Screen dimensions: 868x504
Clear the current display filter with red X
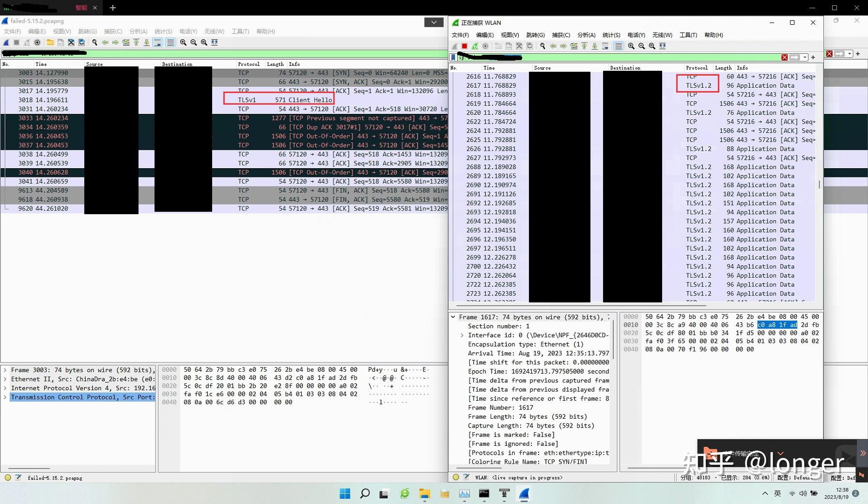coord(785,57)
